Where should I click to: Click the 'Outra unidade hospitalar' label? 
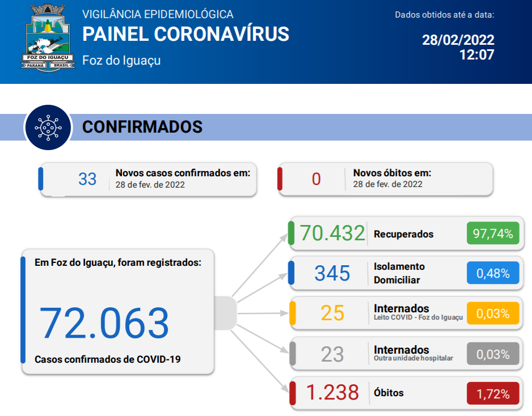[413, 358]
